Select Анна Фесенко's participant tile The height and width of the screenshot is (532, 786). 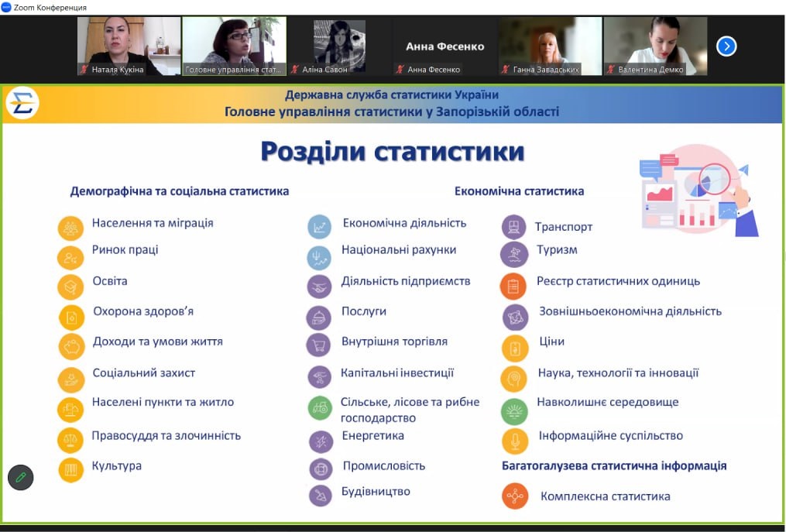(x=444, y=46)
